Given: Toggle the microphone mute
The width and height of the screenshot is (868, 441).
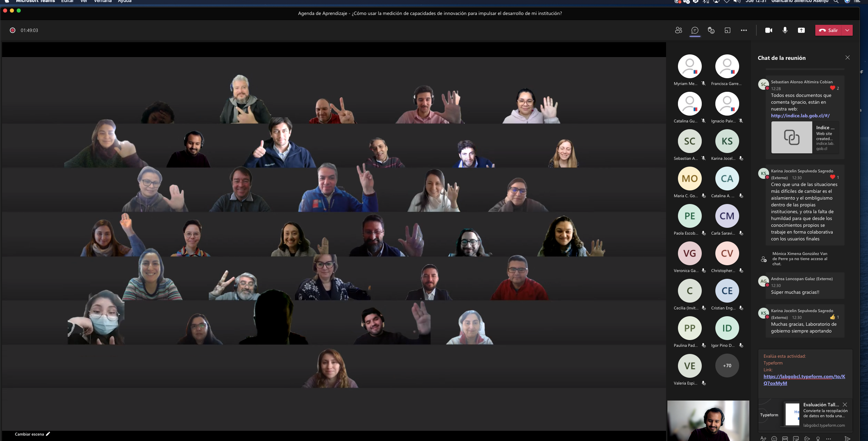Looking at the screenshot, I should click(x=785, y=30).
